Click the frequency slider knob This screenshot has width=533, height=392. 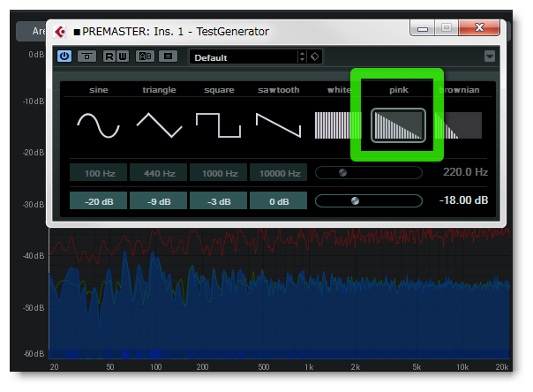tap(342, 173)
